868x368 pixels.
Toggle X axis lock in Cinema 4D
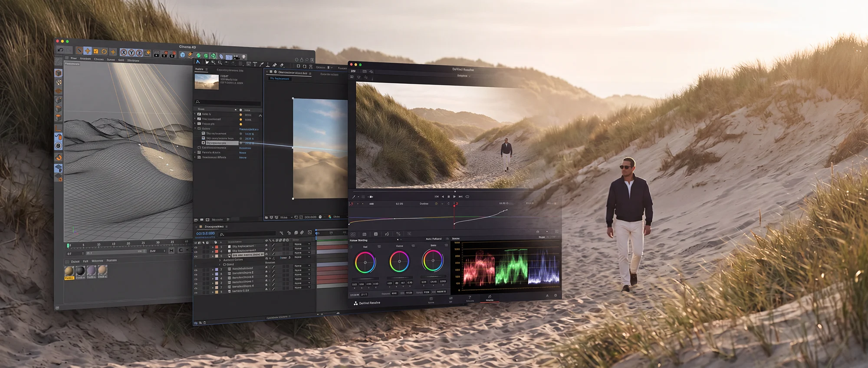124,53
